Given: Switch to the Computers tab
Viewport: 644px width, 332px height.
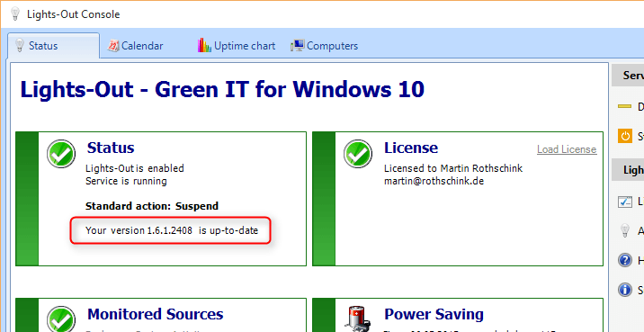Looking at the screenshot, I should (x=325, y=46).
